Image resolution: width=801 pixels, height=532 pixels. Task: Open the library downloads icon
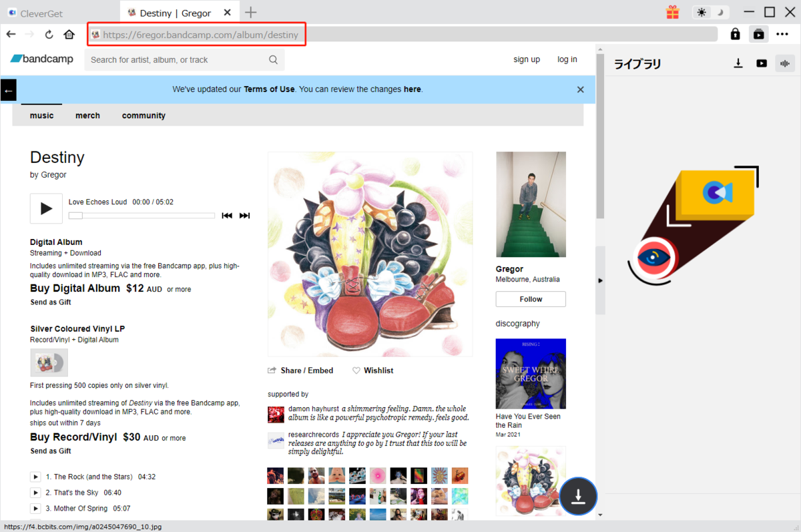[x=738, y=63]
